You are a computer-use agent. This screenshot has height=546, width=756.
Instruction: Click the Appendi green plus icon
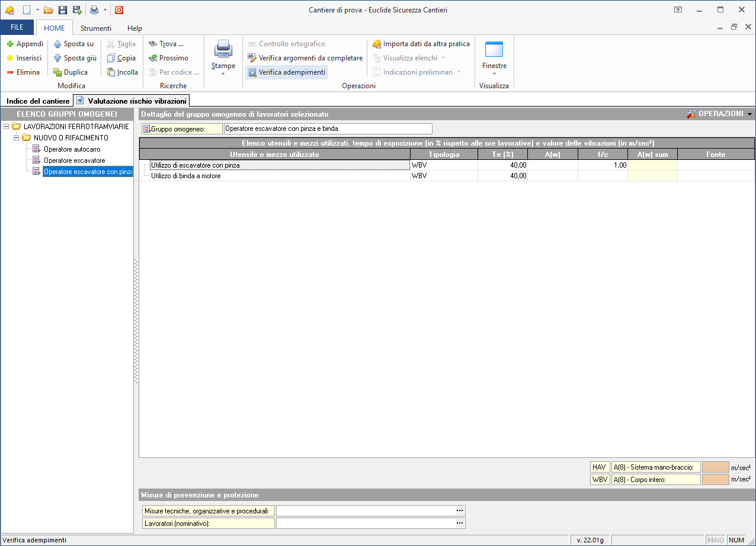click(10, 44)
